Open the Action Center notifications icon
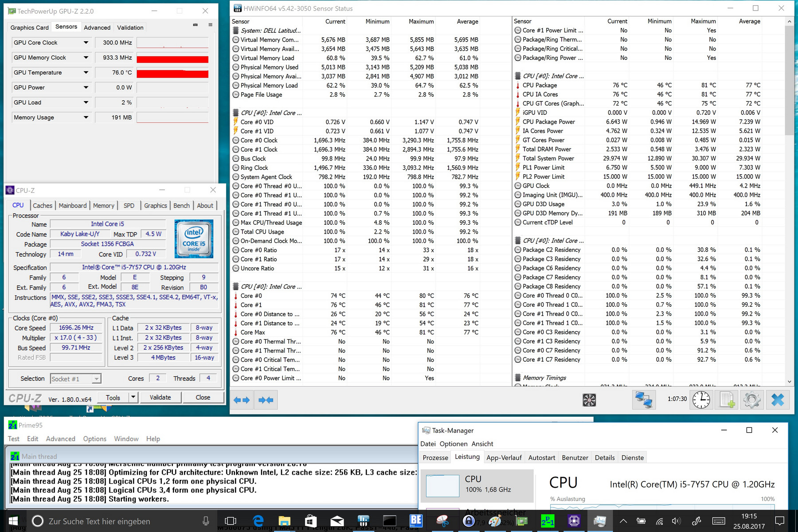Screen dimensions: 798x532 (780, 521)
